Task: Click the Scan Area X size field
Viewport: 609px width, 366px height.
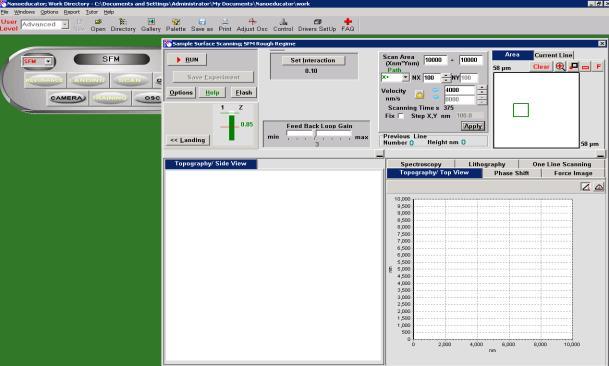Action: [435, 60]
